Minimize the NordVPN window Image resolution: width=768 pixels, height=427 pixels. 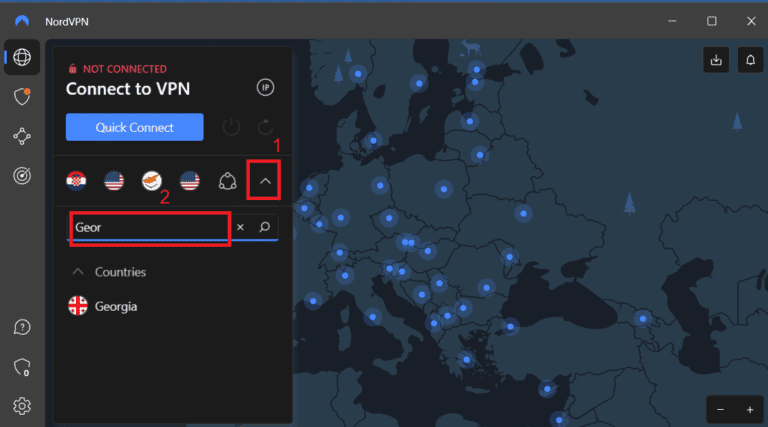point(672,21)
